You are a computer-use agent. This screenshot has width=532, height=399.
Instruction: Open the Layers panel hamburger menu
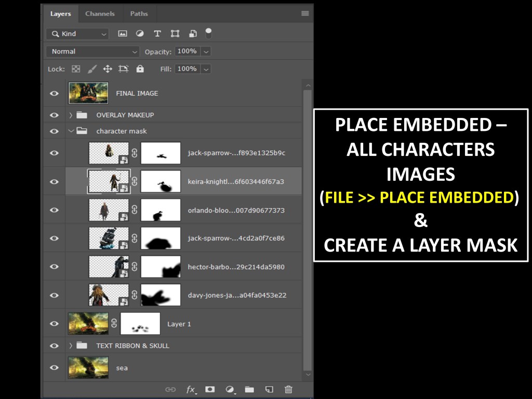[305, 14]
